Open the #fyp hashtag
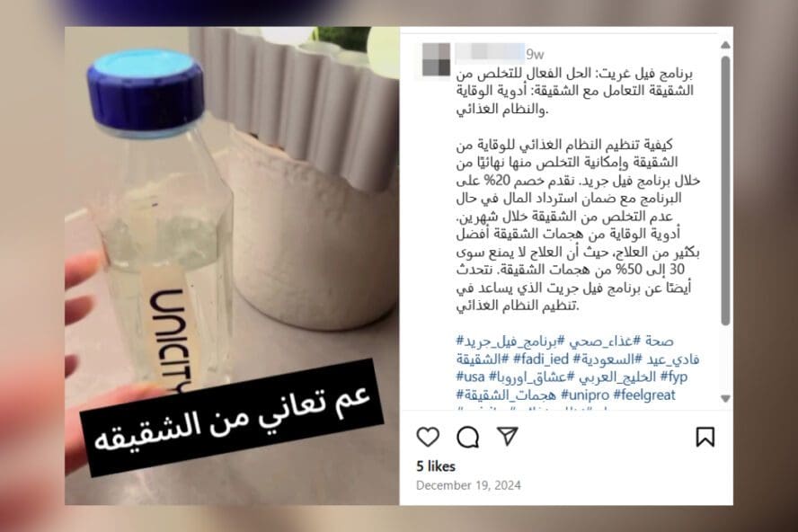The height and width of the screenshot is (532, 798). [x=674, y=377]
